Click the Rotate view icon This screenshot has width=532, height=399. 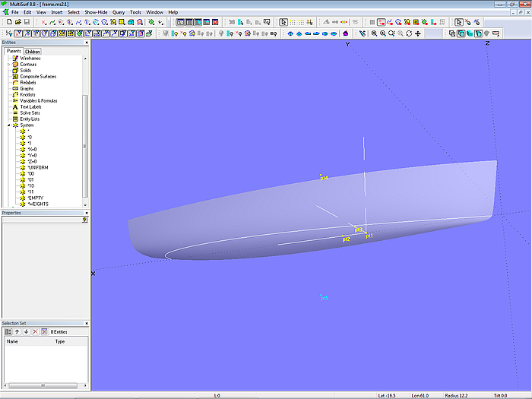(409, 33)
